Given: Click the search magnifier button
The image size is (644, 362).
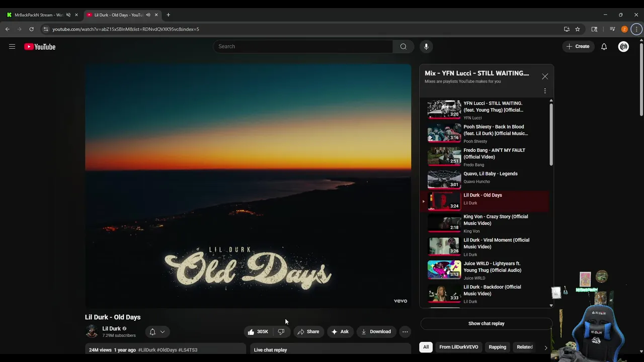Looking at the screenshot, I should [404, 46].
